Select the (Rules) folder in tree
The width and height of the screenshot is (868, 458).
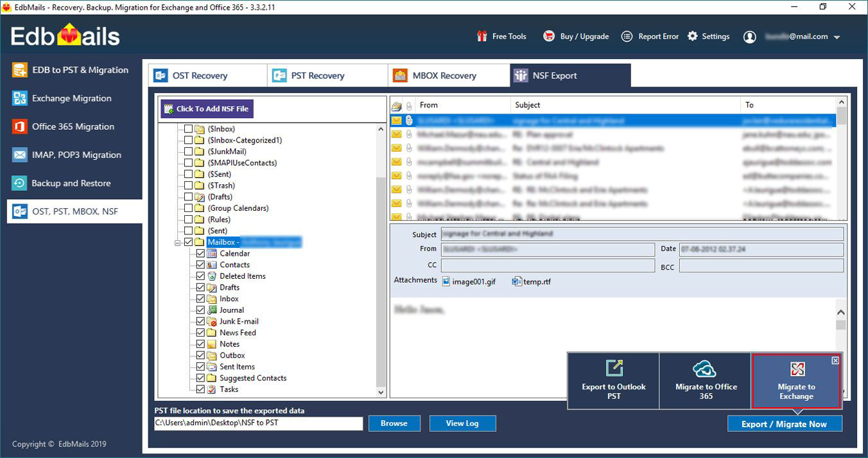click(219, 220)
